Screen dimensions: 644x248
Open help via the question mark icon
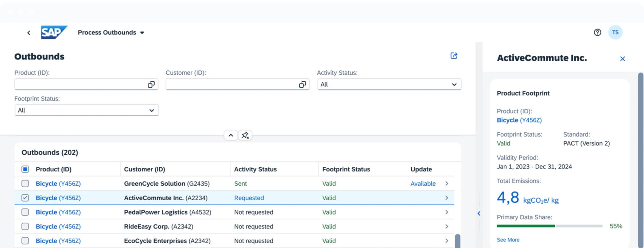[597, 32]
